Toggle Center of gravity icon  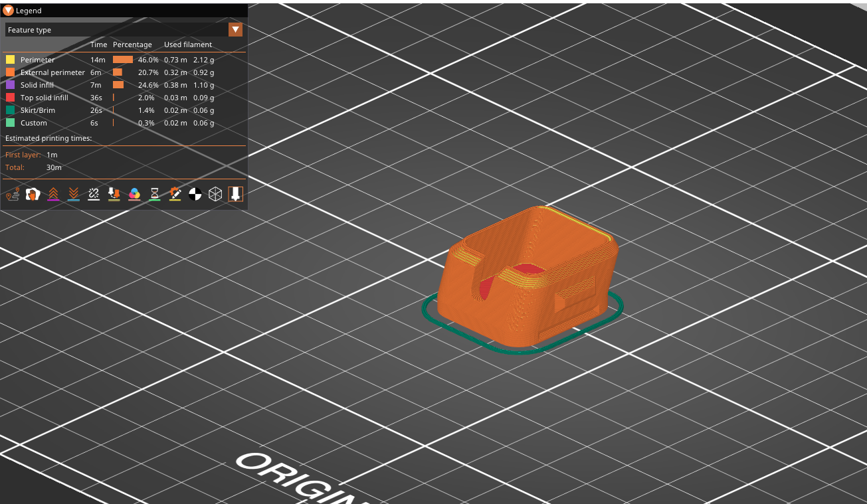[195, 194]
